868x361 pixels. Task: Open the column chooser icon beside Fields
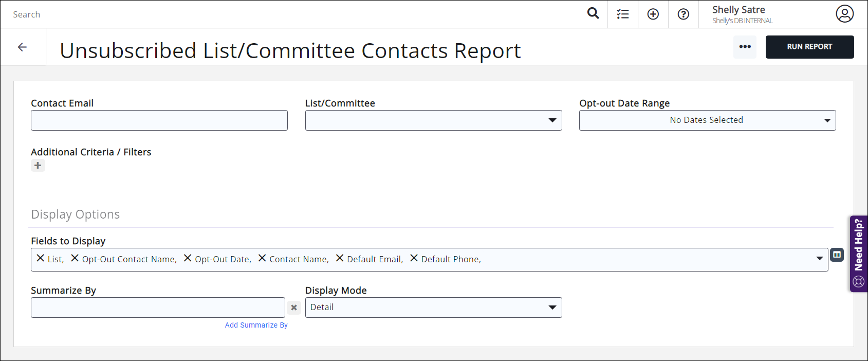837,255
